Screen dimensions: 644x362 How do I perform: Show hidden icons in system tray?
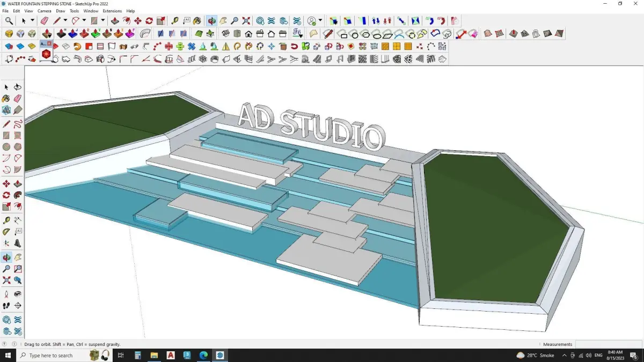565,355
